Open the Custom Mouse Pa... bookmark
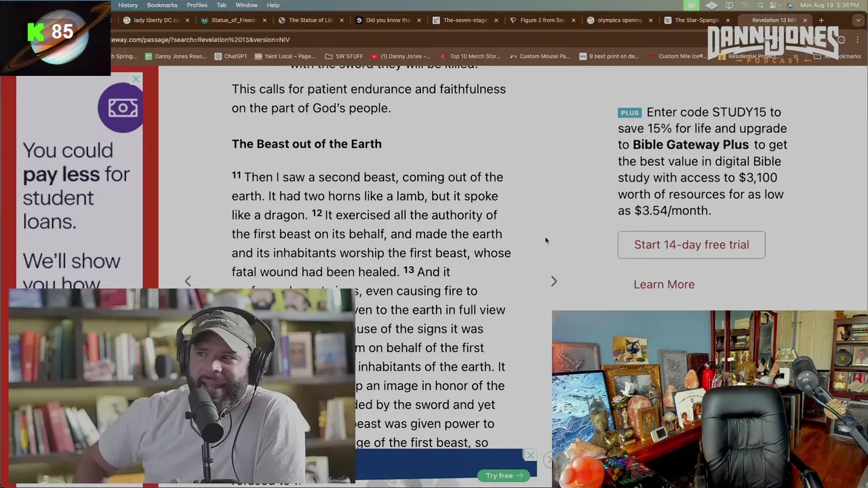Screen dimensions: 868x488 539,56
